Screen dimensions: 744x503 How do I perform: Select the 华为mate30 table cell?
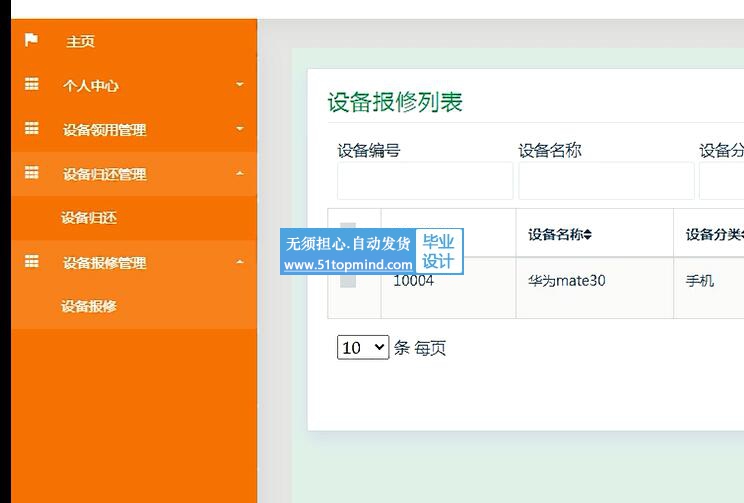(x=567, y=281)
